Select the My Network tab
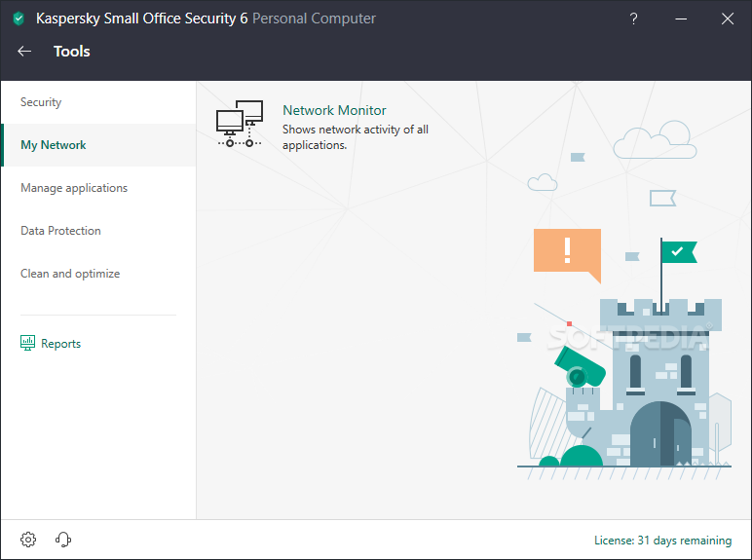Image resolution: width=752 pixels, height=560 pixels. tap(98, 145)
